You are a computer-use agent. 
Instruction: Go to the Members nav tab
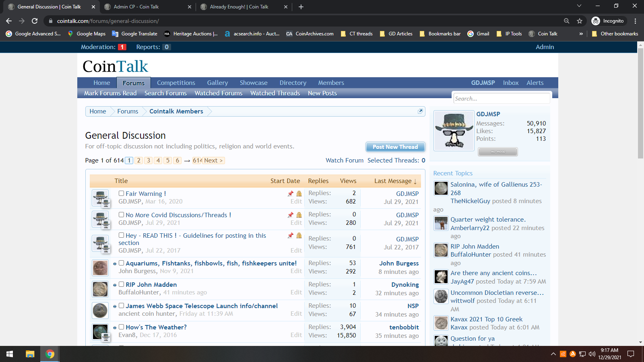click(331, 83)
